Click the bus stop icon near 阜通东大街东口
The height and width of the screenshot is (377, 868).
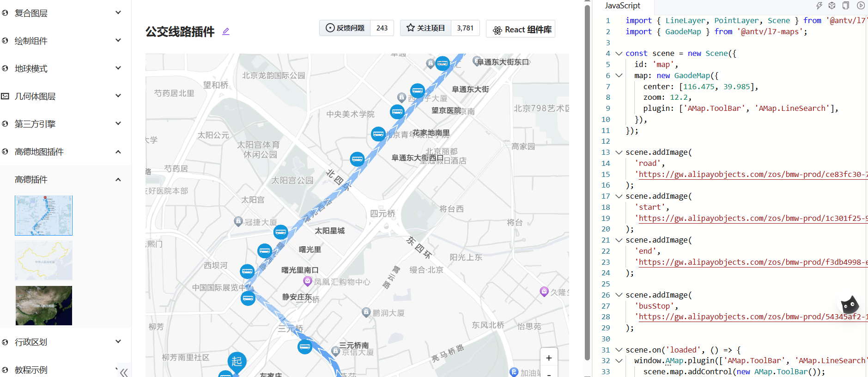pos(443,63)
